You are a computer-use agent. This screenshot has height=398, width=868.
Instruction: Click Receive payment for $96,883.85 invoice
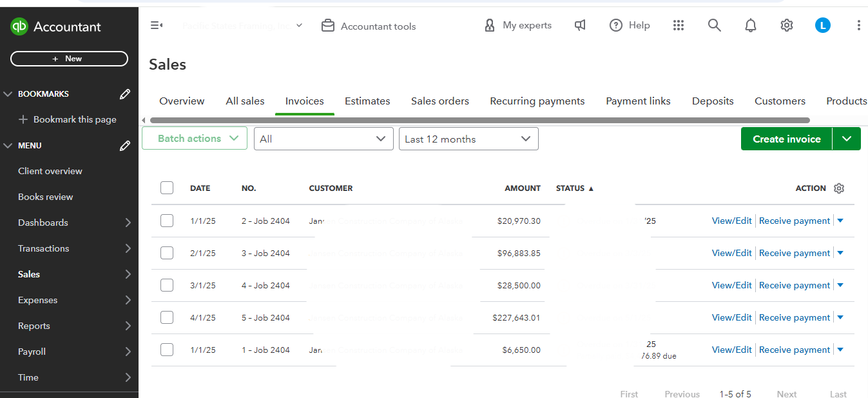coord(794,253)
